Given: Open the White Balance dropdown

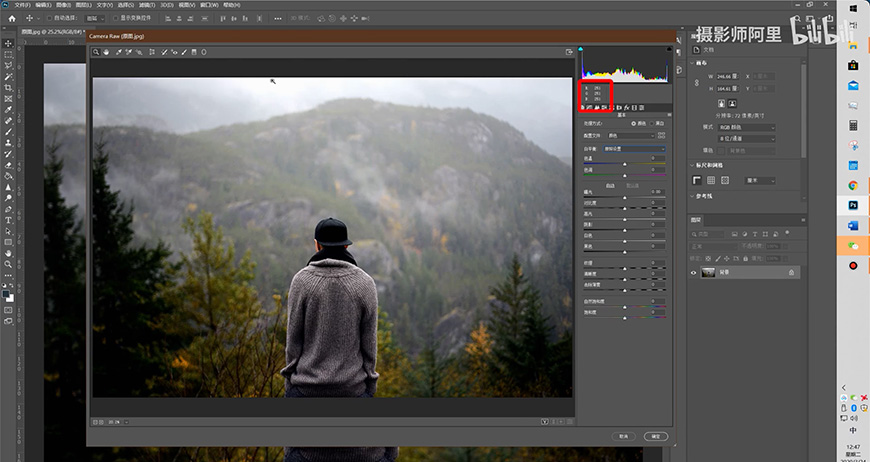Looking at the screenshot, I should (634, 149).
